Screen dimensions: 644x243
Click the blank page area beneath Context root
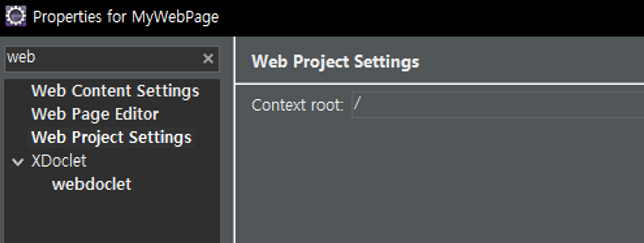pos(440,181)
